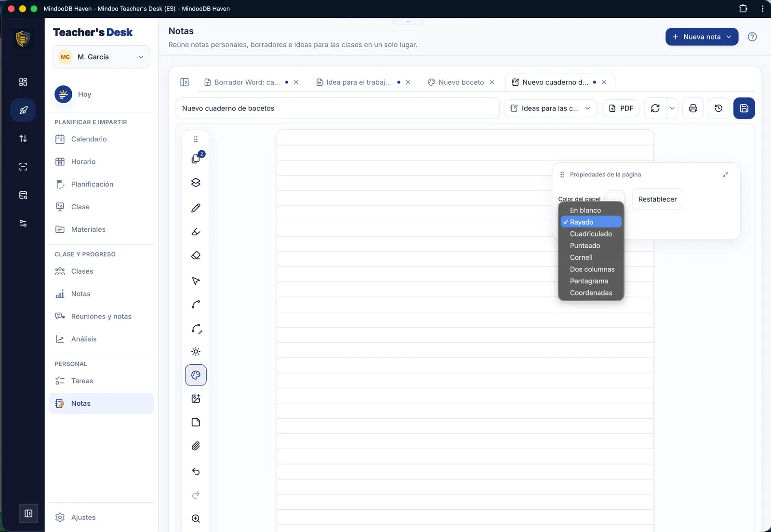Edit the note title field
771x532 pixels.
coord(337,108)
